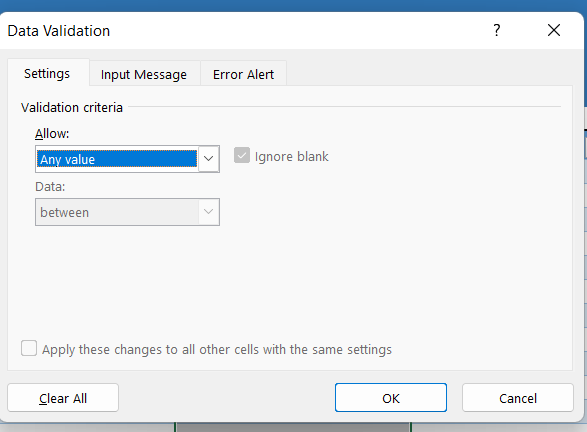Toggle the Ignore blank checkbox
Viewport: 587px width, 432px height.
(242, 155)
